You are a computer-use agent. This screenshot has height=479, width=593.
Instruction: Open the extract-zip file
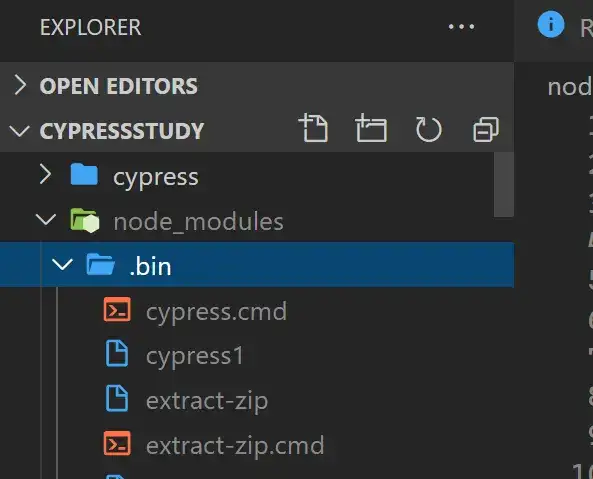coord(207,401)
